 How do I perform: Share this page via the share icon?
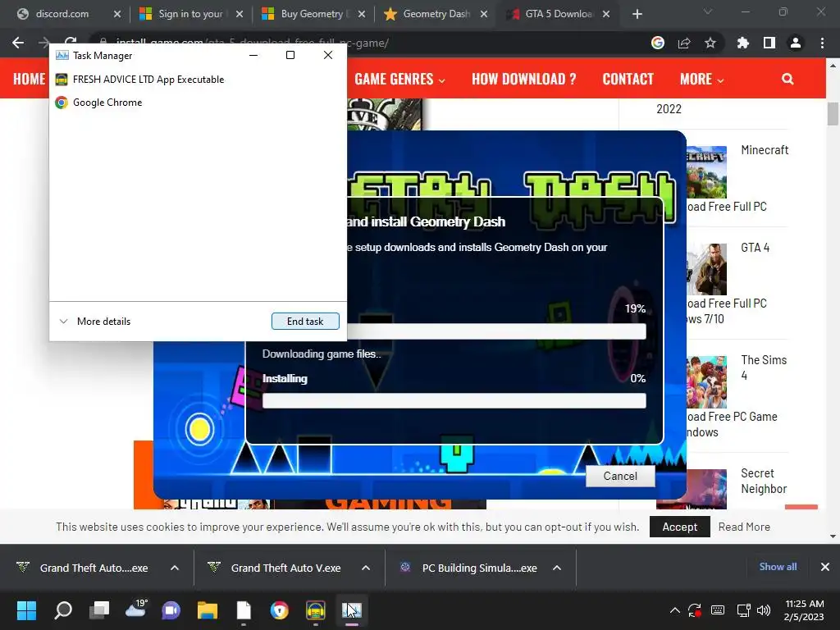tap(684, 43)
